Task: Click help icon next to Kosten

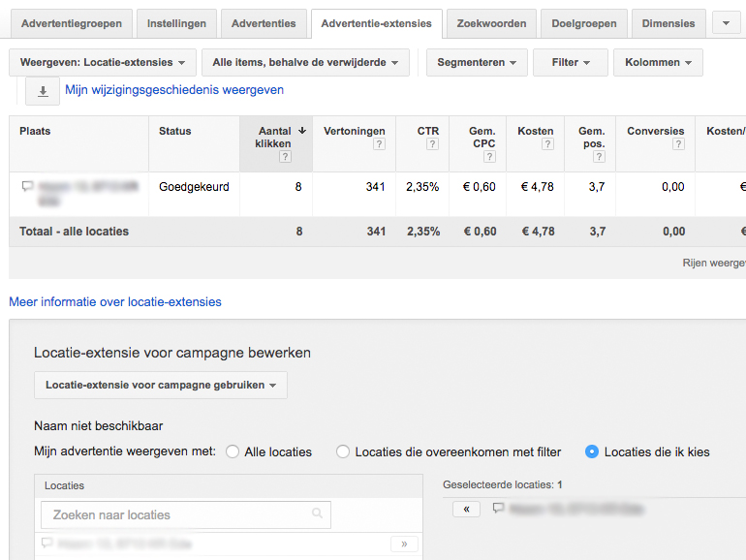Action: (x=547, y=144)
